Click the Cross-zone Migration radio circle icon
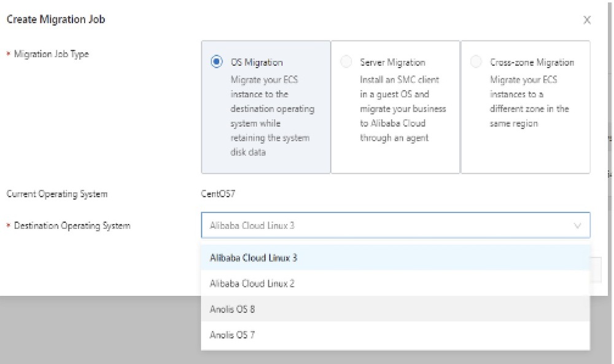Viewport: 614px width, 364px height. 476,62
